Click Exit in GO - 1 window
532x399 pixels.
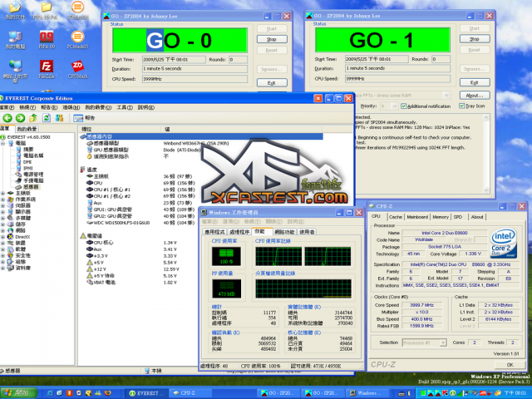pos(475,82)
